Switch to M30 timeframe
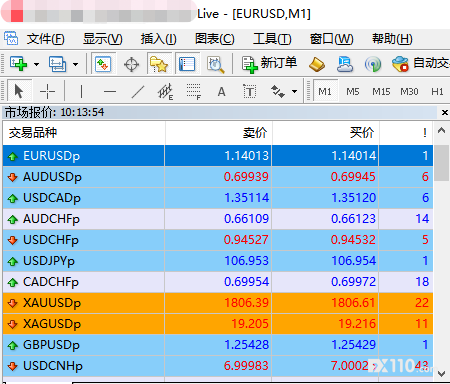Screen dimensions: 450x384 [x=409, y=91]
